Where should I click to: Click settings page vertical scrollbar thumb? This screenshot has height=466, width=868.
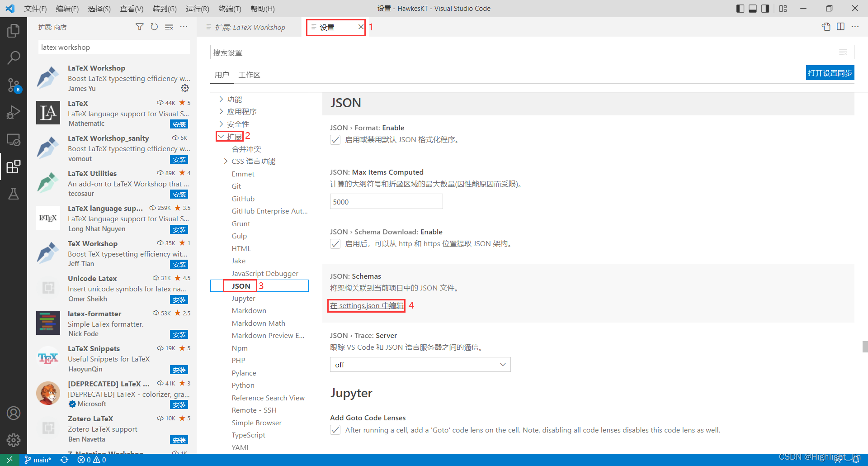click(x=865, y=347)
